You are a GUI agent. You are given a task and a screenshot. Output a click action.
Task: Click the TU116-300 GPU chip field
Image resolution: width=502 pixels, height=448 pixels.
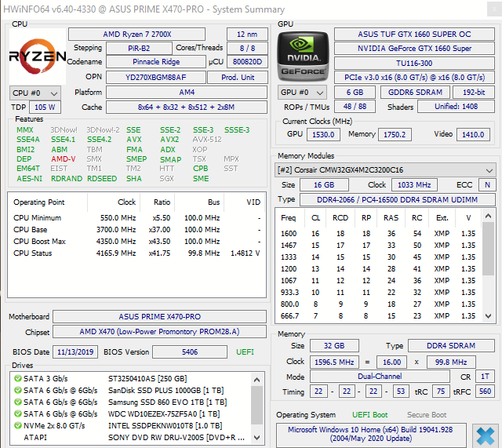click(414, 63)
